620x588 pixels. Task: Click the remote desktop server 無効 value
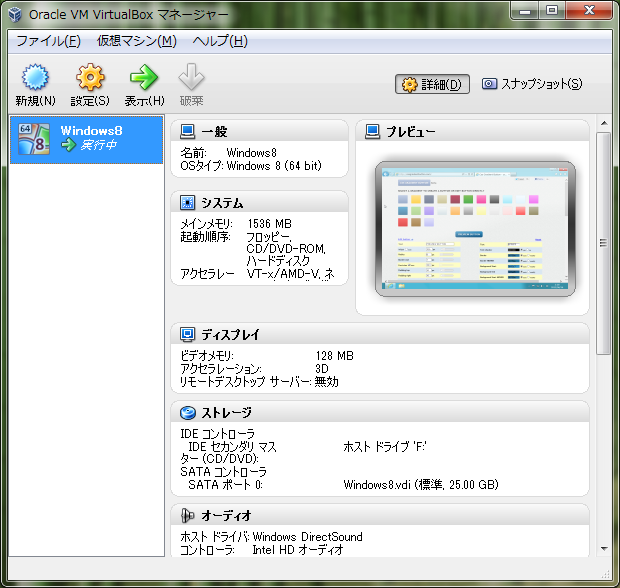point(327,382)
